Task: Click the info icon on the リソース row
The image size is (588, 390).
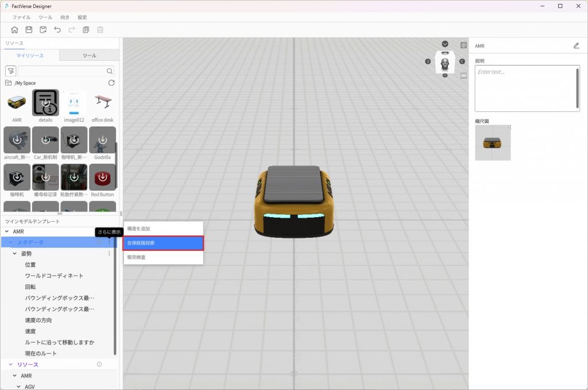Action: (99, 365)
